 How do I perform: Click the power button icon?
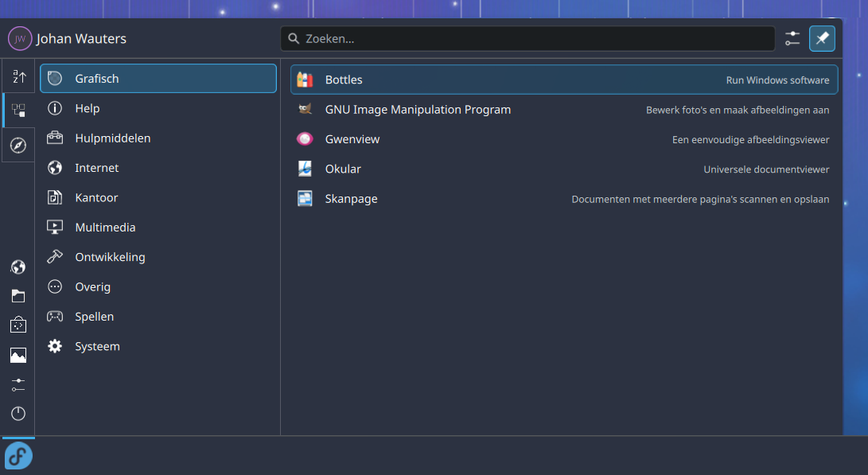coord(18,414)
